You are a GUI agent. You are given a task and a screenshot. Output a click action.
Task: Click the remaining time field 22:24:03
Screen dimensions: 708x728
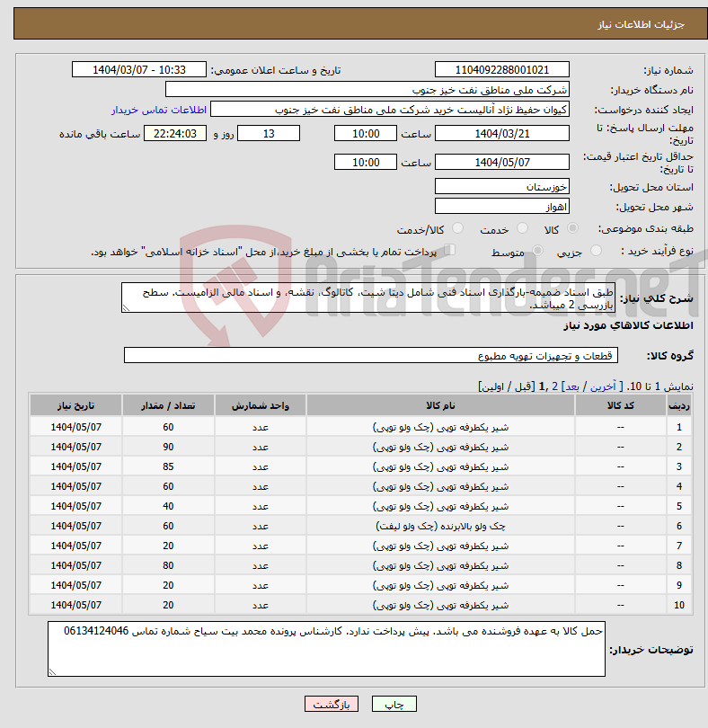pyautogui.click(x=175, y=134)
